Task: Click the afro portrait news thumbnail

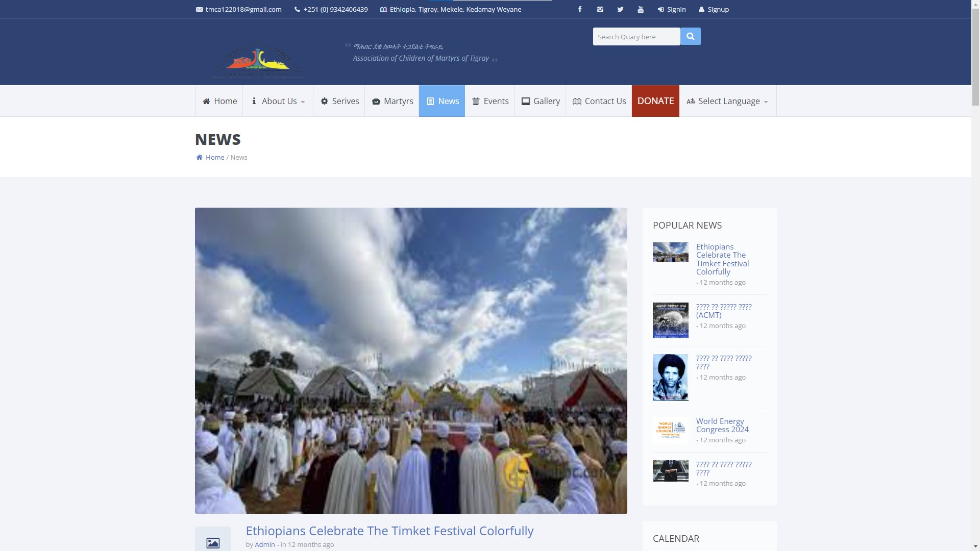Action: (670, 378)
